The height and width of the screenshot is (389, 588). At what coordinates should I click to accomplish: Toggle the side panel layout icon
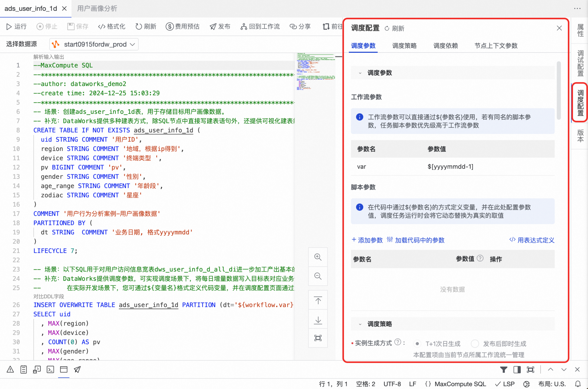coord(517,370)
